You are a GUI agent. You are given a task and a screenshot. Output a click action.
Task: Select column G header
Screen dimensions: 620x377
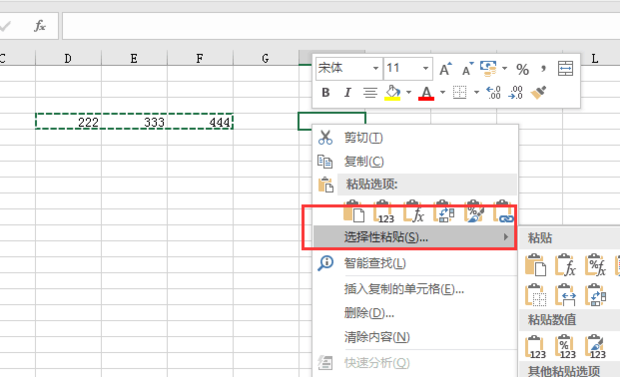pyautogui.click(x=266, y=58)
